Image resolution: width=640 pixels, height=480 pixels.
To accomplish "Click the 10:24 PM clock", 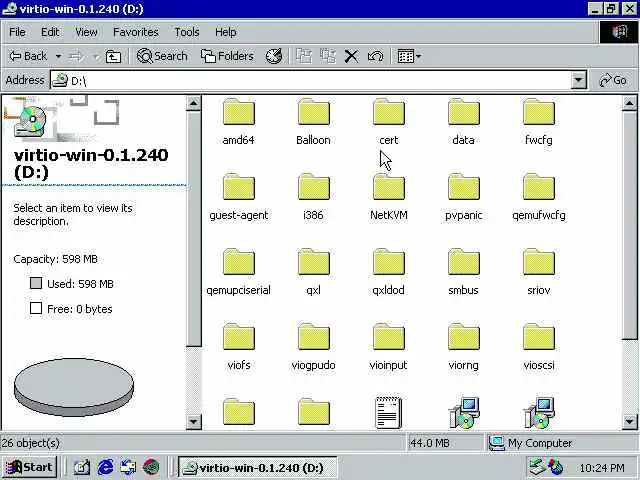I will coord(602,468).
